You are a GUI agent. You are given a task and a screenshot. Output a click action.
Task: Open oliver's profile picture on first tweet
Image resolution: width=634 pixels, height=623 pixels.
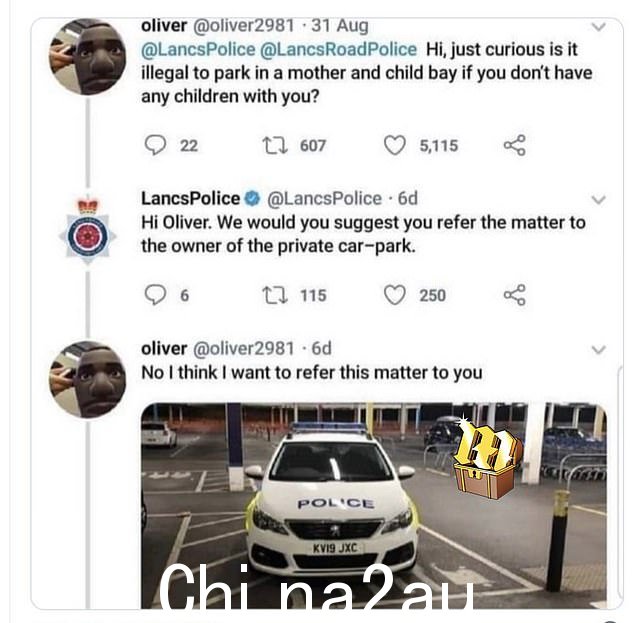pos(87,57)
